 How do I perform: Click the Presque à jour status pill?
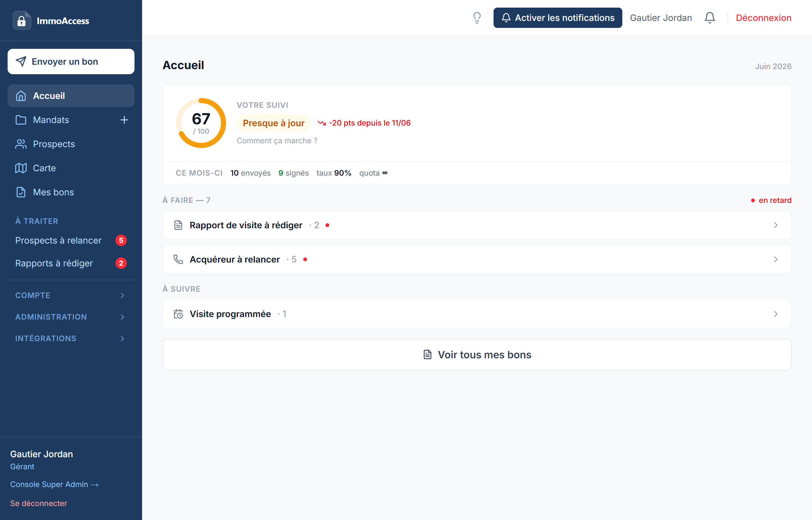274,123
